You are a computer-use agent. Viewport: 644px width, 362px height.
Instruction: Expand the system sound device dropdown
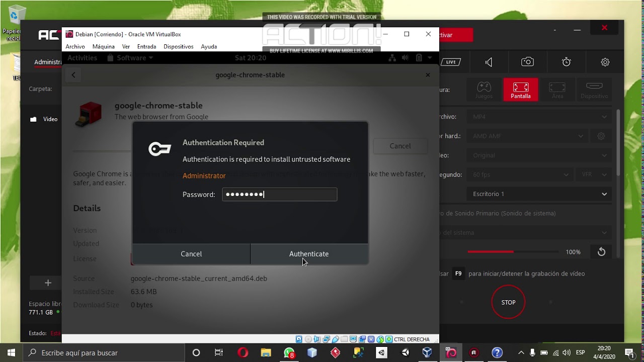[526, 232]
